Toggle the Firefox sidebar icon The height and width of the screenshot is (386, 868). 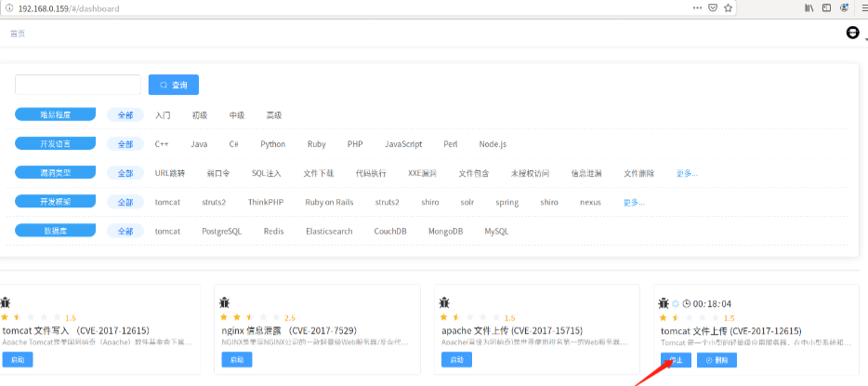click(x=827, y=7)
